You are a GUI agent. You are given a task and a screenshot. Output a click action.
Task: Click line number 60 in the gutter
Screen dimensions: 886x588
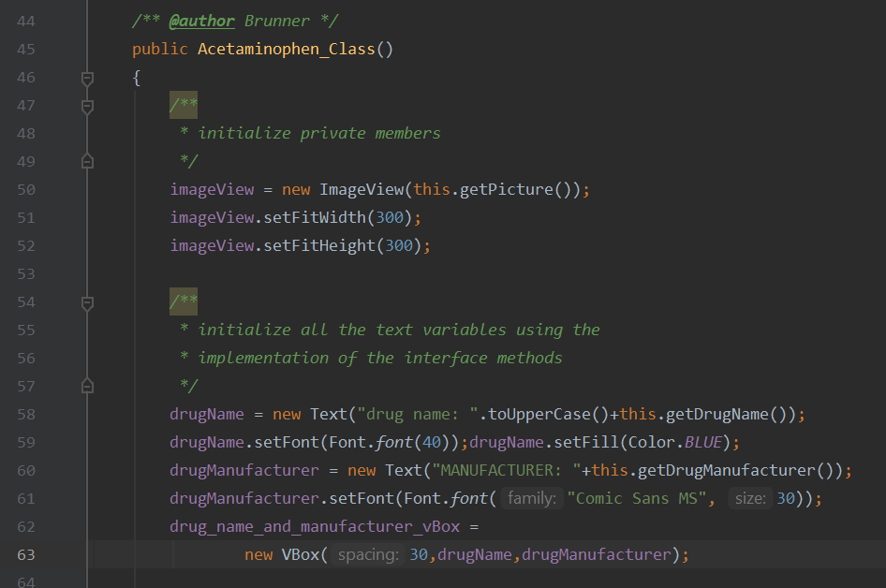26,471
